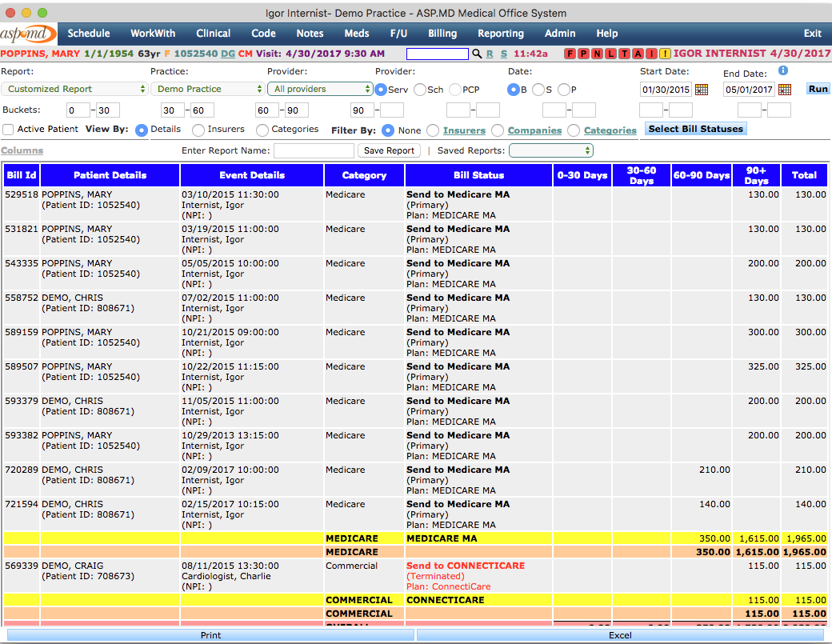This screenshot has height=644, width=832.
Task: Click the red F flag icon
Action: coord(570,54)
